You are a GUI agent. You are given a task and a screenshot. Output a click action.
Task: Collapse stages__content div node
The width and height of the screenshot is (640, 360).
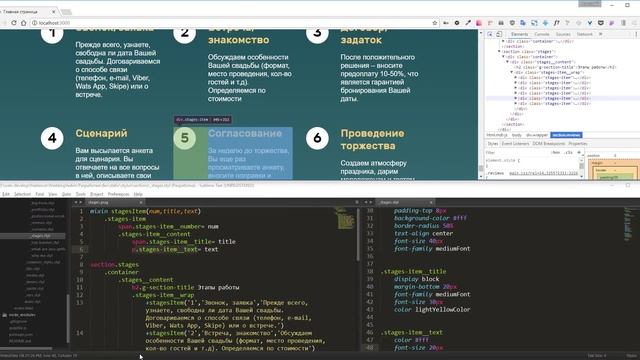coord(508,62)
